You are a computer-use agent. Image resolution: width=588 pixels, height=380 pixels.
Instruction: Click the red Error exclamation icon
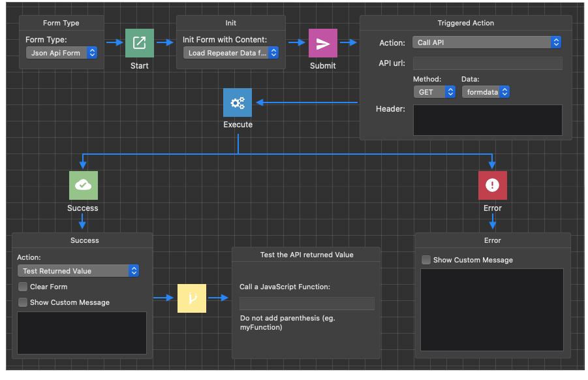click(492, 185)
